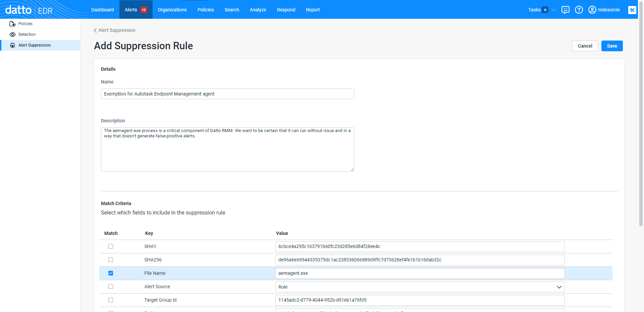The height and width of the screenshot is (312, 644).
Task: Click the Datto EDR logo
Action: 29,10
